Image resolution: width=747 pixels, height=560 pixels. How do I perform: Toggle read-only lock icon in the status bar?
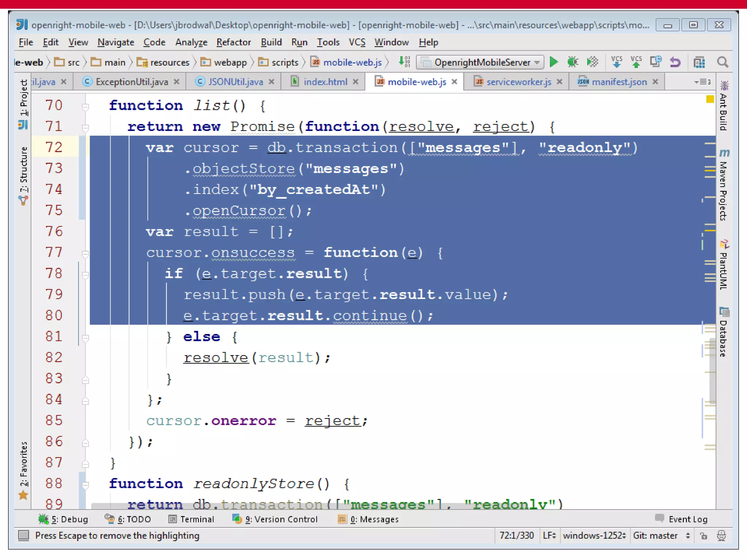coord(704,536)
